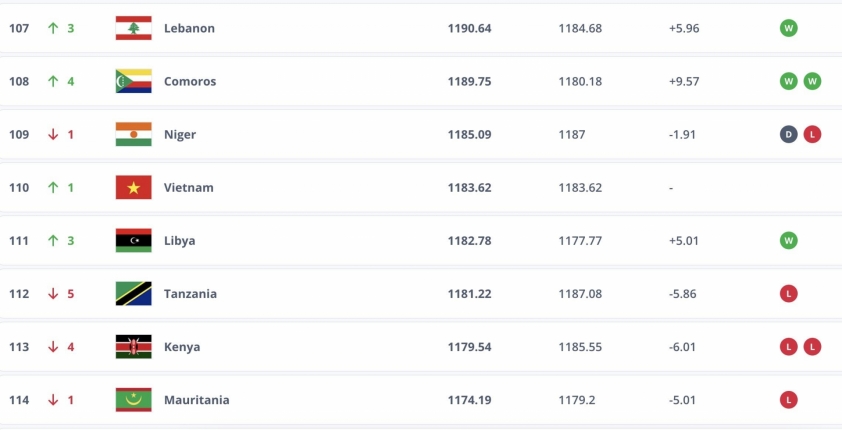This screenshot has width=842, height=430.
Task: Click Niger's red down arrow indicator
Action: pyautogui.click(x=53, y=134)
